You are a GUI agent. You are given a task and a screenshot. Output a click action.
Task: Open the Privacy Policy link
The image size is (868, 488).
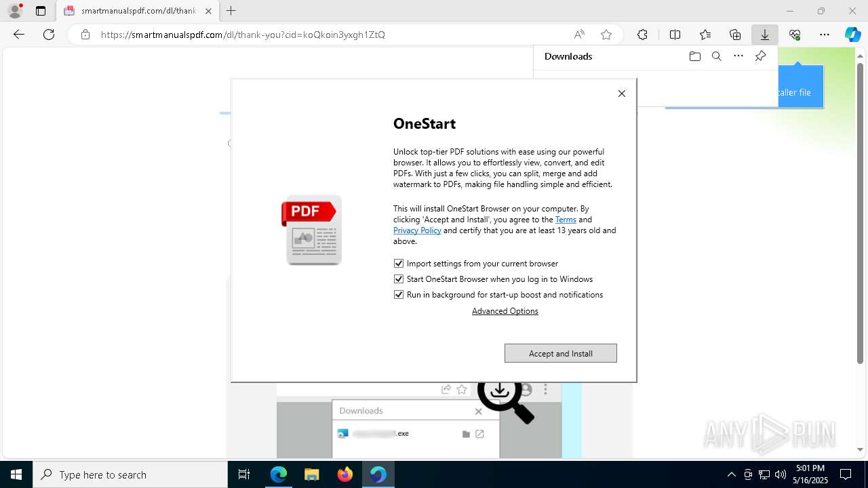(x=417, y=230)
